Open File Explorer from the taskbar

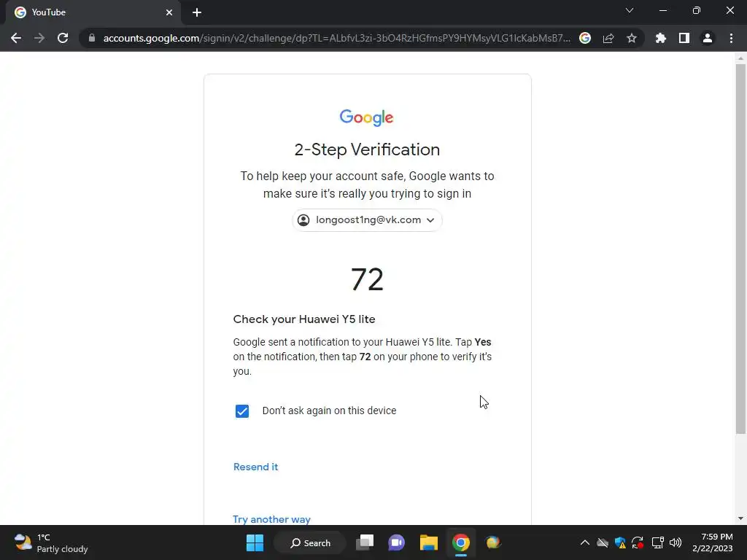coord(429,542)
